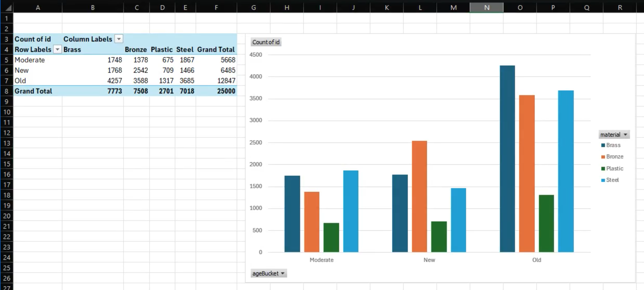Click the 'Grand Total' row label cell
The height and width of the screenshot is (290, 644).
(x=38, y=91)
